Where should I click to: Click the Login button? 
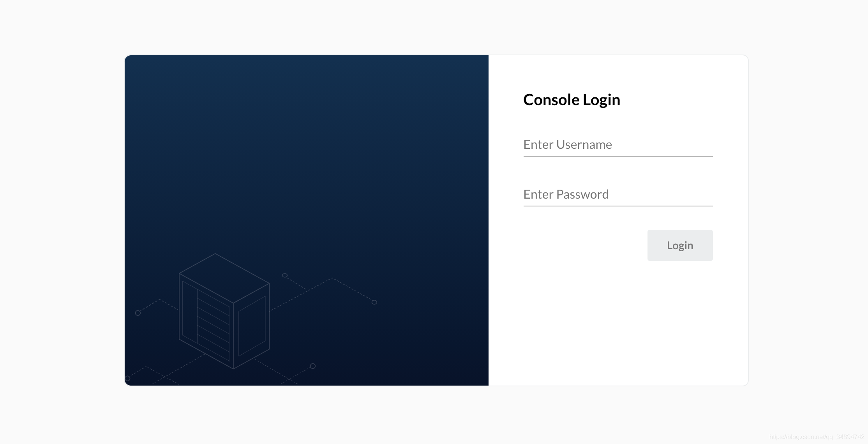tap(680, 245)
